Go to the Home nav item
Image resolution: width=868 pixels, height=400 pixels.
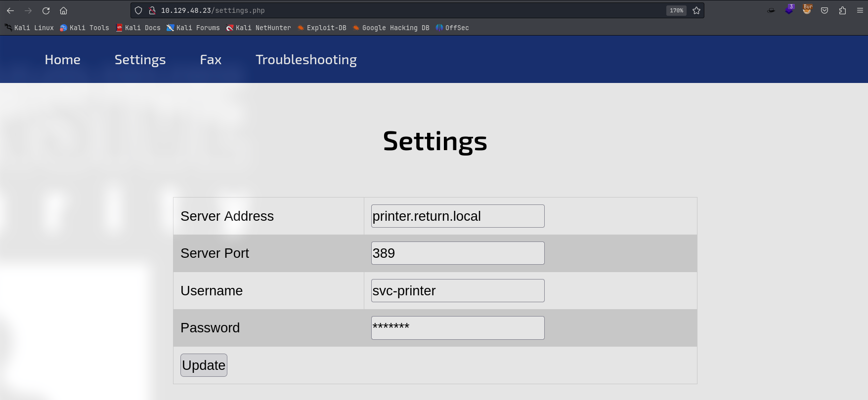pos(62,60)
